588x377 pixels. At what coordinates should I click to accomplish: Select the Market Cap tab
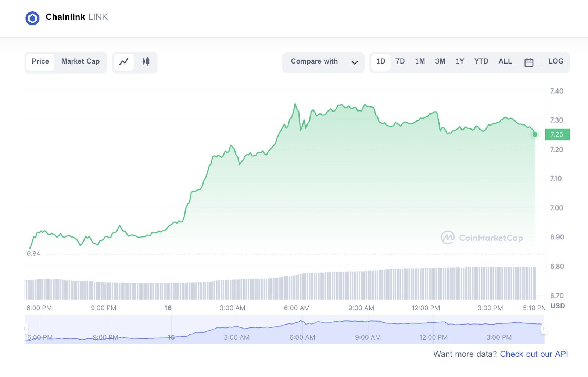click(80, 62)
